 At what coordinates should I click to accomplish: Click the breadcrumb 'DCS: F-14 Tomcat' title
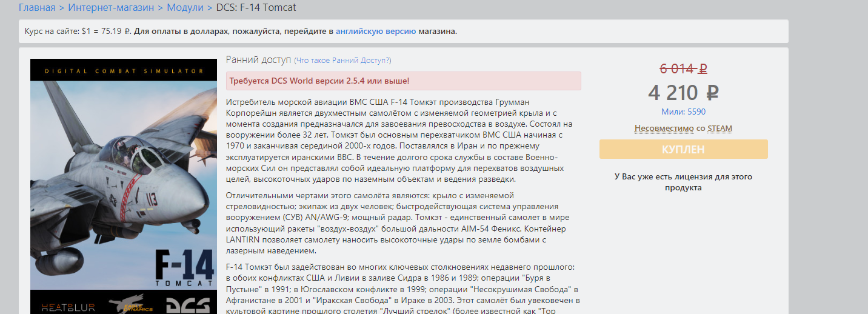[x=256, y=8]
